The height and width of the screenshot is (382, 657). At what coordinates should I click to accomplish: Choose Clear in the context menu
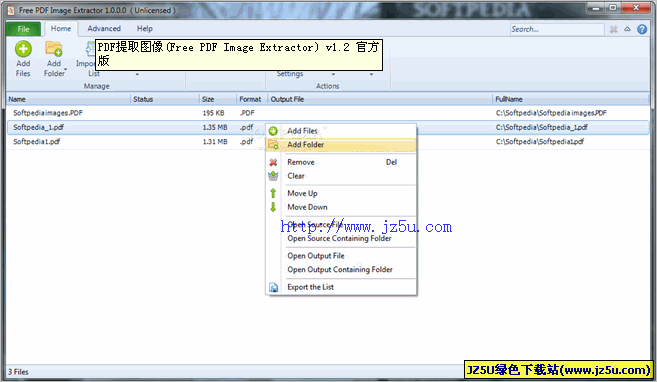point(341,176)
